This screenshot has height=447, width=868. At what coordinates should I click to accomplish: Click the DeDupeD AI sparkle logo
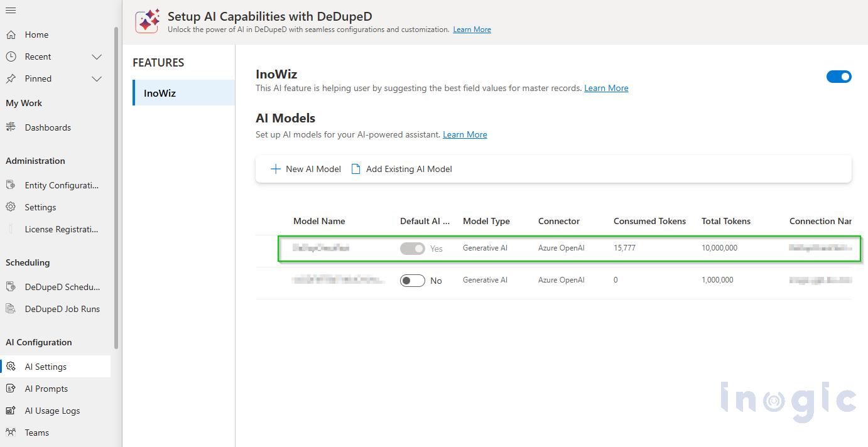click(148, 21)
